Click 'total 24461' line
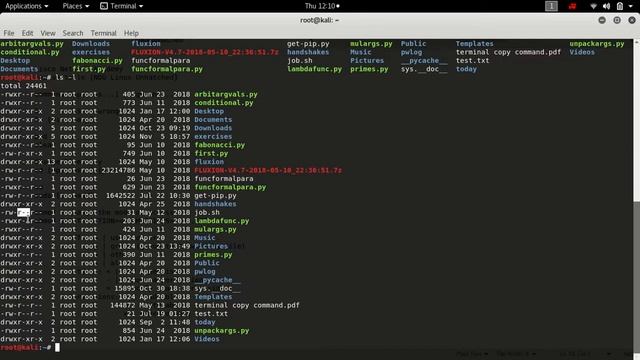640x360 pixels. [x=24, y=86]
